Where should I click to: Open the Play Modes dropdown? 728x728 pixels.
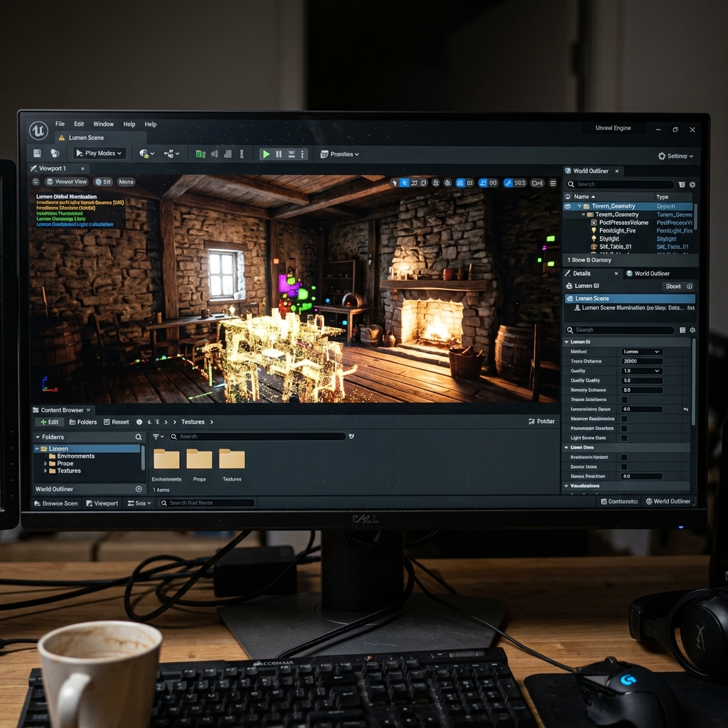[100, 154]
